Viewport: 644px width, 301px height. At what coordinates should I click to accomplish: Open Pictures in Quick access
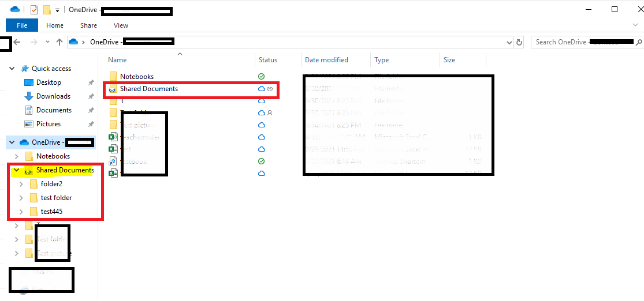click(49, 124)
